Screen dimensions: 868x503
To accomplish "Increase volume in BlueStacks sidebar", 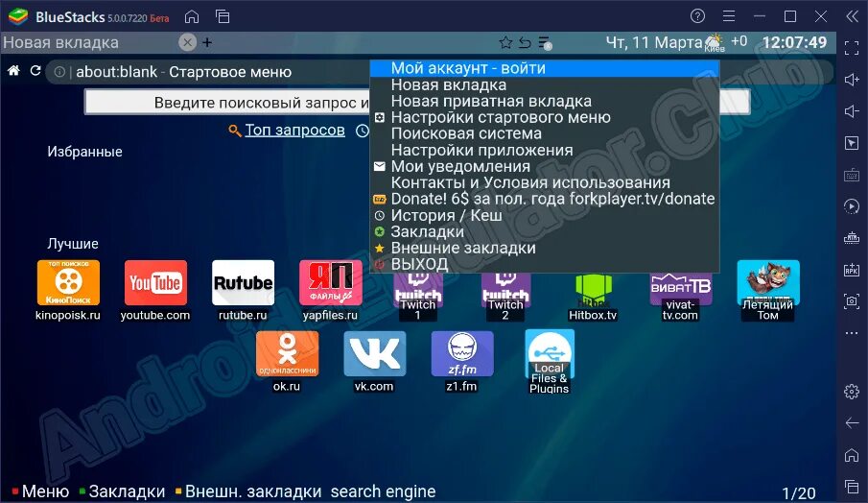I will 852,80.
